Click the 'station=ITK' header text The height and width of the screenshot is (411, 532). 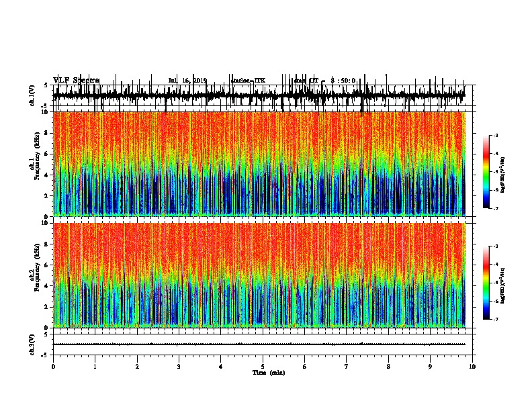point(248,81)
